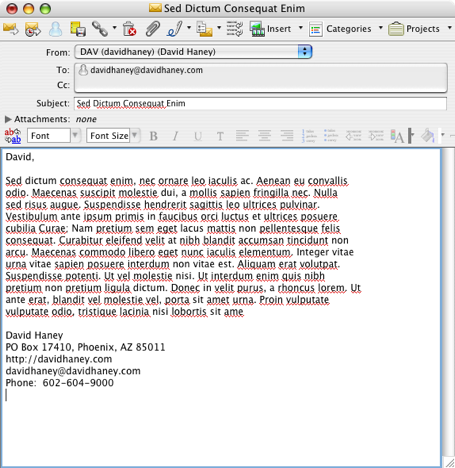Open the Signature dropdown arrow
Image resolution: width=455 pixels, height=468 pixels.
click(x=189, y=27)
